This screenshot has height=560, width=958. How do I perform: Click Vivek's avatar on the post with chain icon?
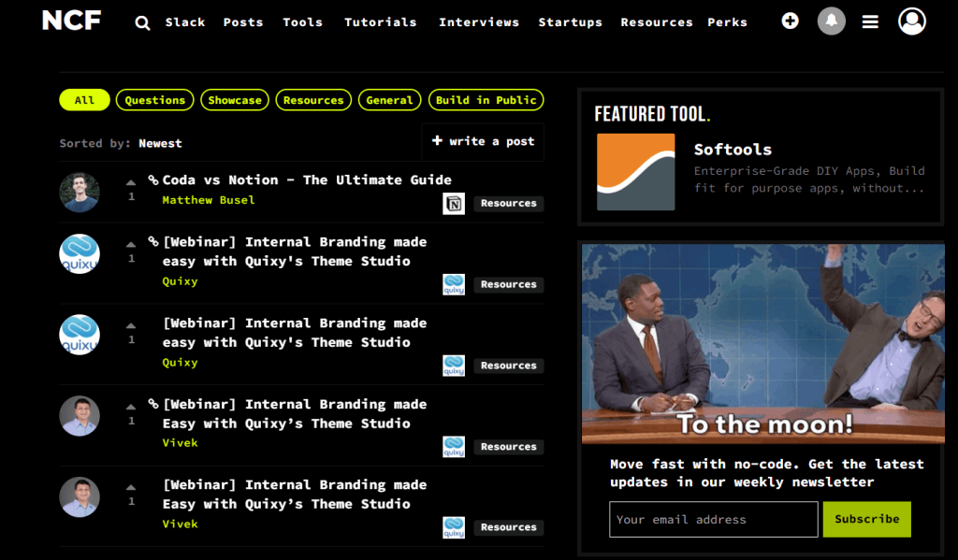pyautogui.click(x=80, y=416)
